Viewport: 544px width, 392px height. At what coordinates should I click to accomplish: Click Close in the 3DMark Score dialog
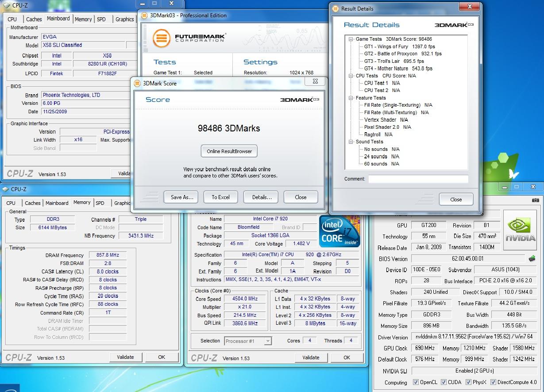click(x=301, y=197)
